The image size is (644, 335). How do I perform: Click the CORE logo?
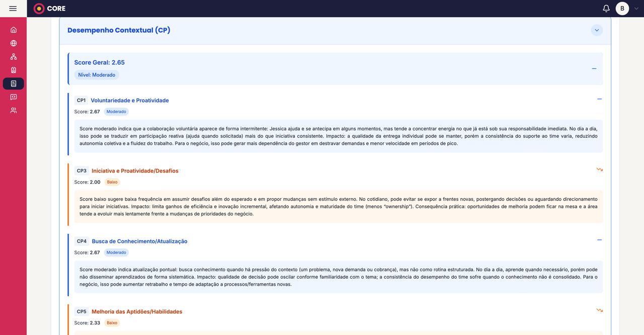(49, 9)
